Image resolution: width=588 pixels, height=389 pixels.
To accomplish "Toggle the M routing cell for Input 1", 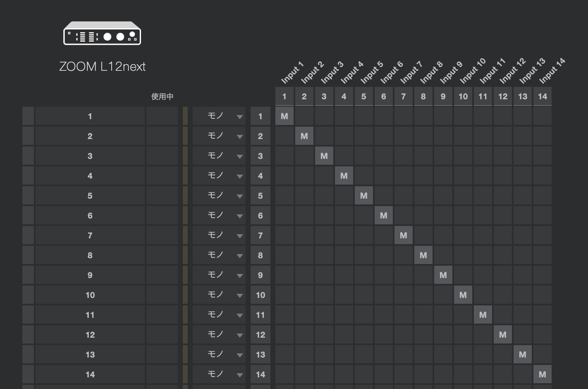I will pos(284,116).
